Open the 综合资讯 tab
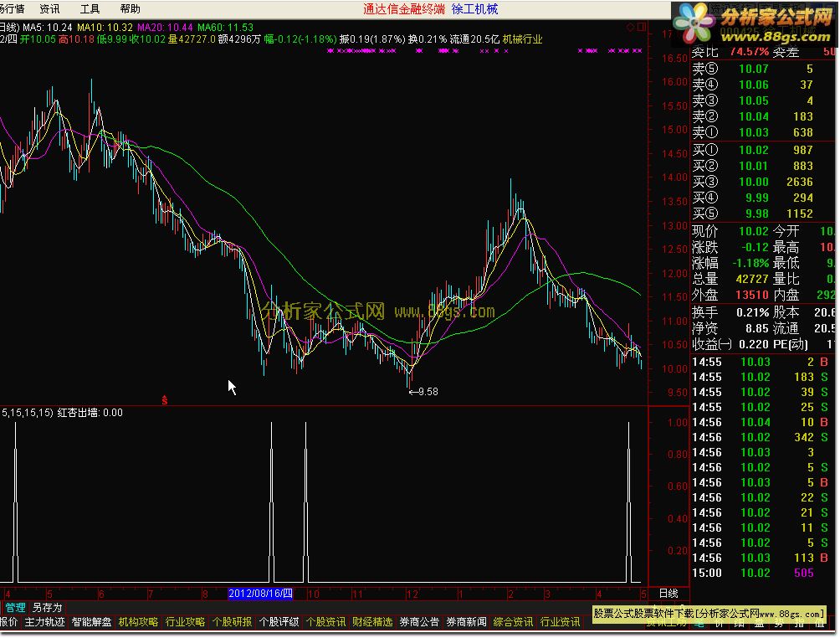This screenshot has width=840, height=638. click(513, 622)
